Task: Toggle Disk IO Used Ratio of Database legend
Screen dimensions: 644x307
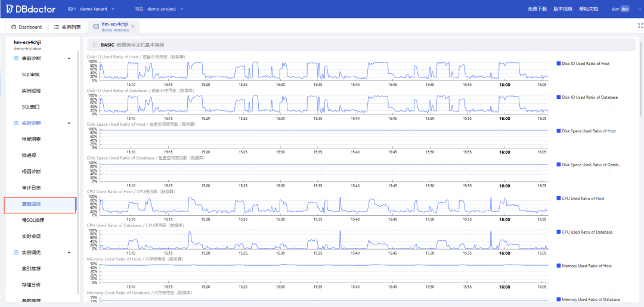Action: pos(587,97)
